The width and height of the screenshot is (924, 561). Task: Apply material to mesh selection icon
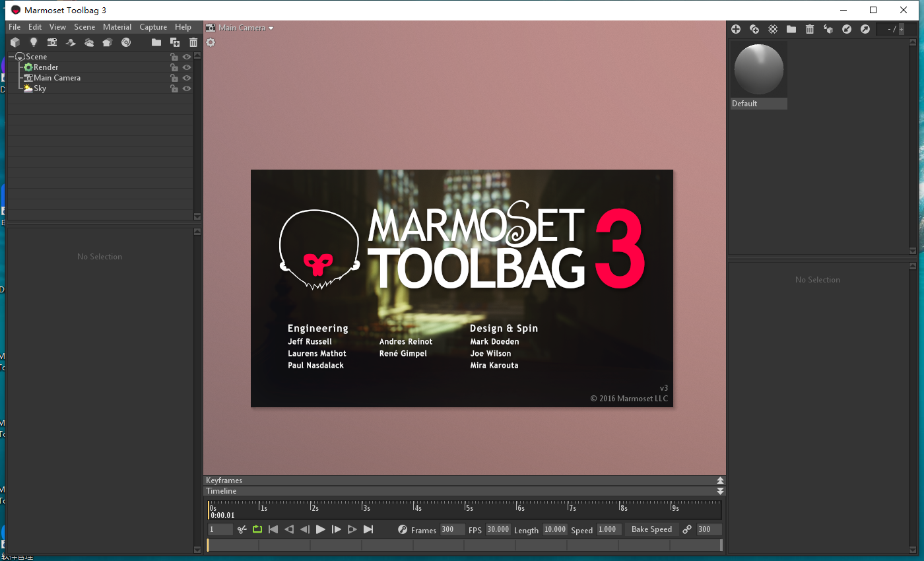pyautogui.click(x=828, y=29)
